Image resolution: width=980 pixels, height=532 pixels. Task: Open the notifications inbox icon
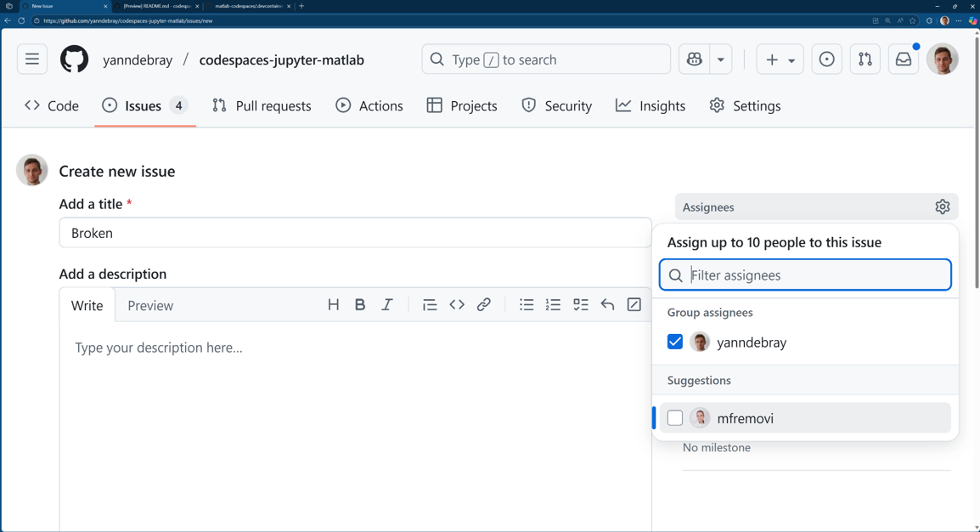coord(904,59)
